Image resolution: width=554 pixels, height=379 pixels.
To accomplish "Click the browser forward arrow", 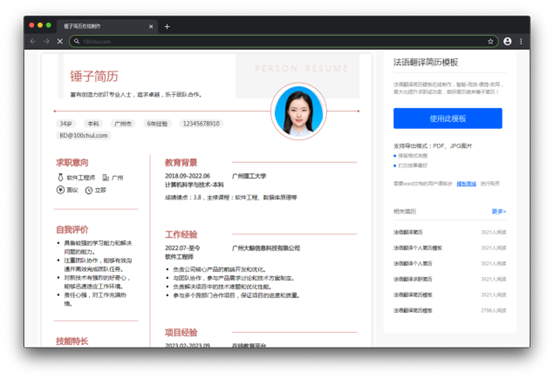I will click(46, 41).
